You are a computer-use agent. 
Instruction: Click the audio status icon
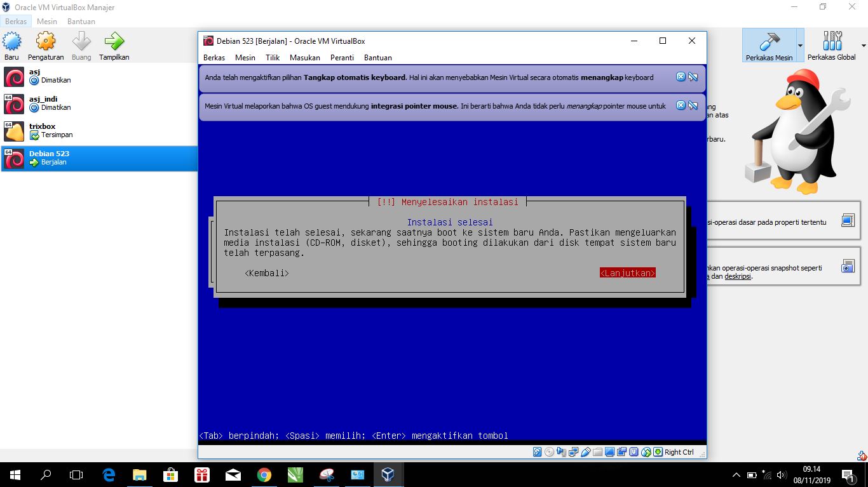click(x=561, y=452)
